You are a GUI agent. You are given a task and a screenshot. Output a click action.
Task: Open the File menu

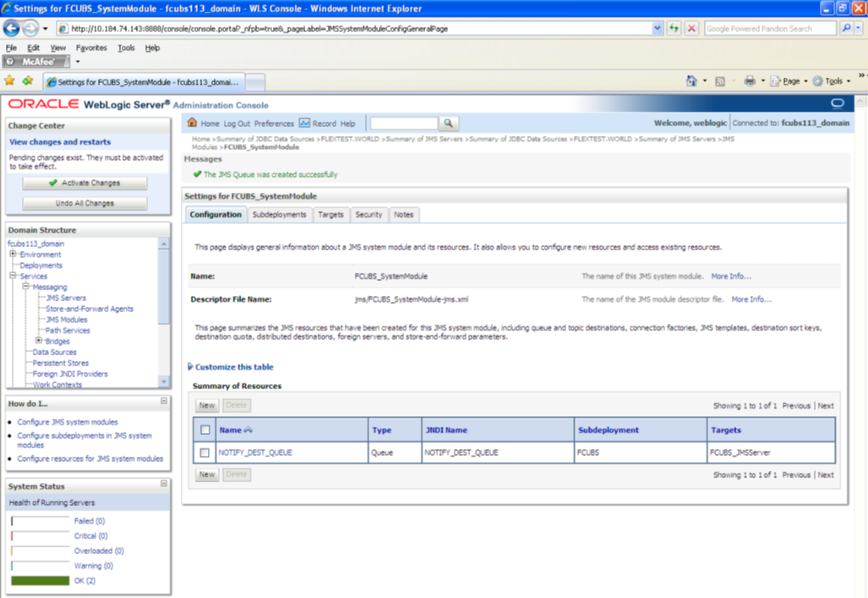[x=11, y=47]
